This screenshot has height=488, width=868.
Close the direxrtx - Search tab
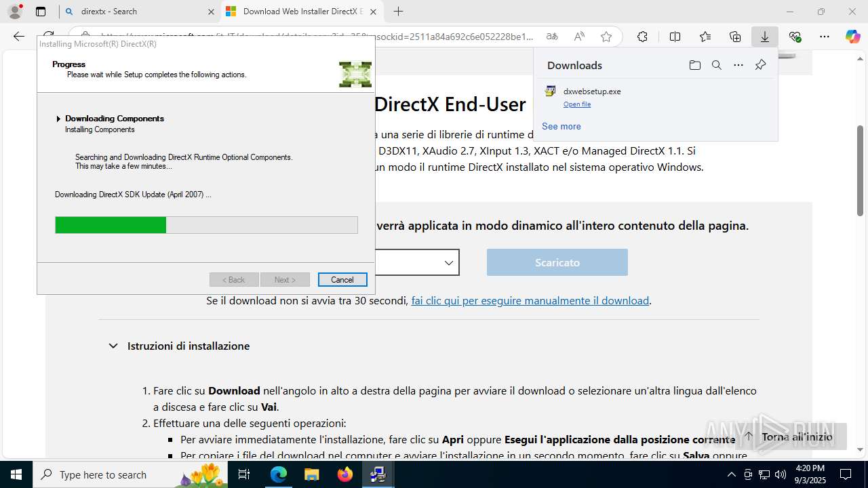(x=210, y=12)
